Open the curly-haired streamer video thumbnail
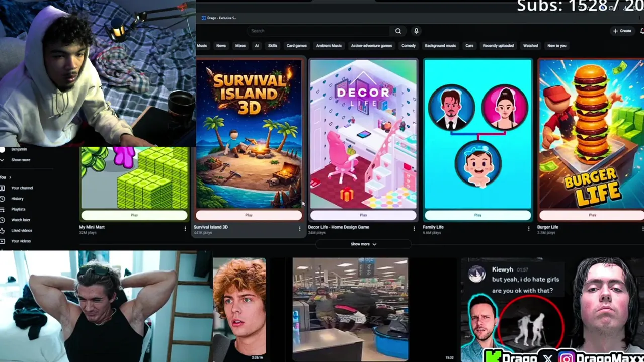 (239, 310)
